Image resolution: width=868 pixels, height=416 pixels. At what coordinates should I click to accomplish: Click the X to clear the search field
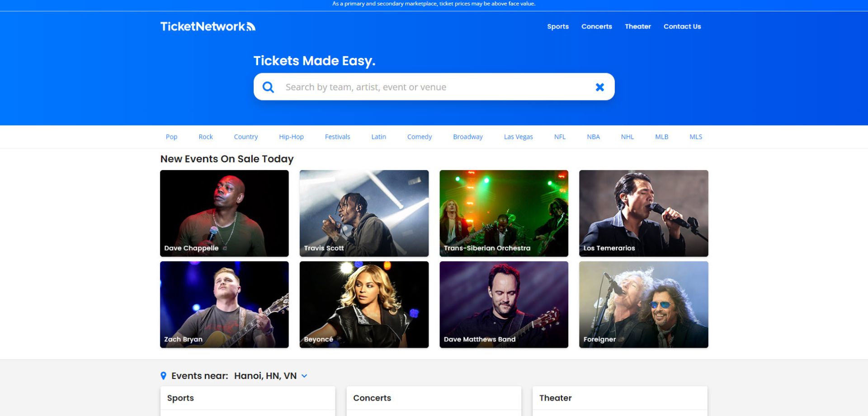599,87
